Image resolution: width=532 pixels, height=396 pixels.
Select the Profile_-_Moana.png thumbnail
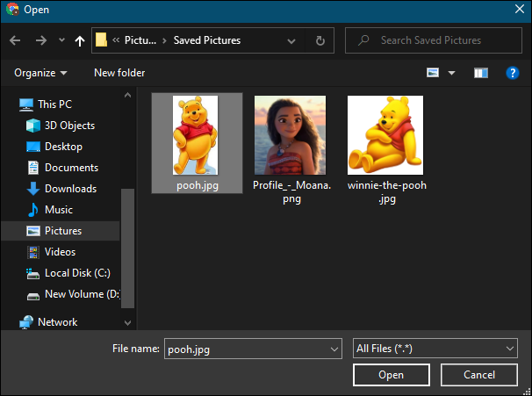(290, 135)
